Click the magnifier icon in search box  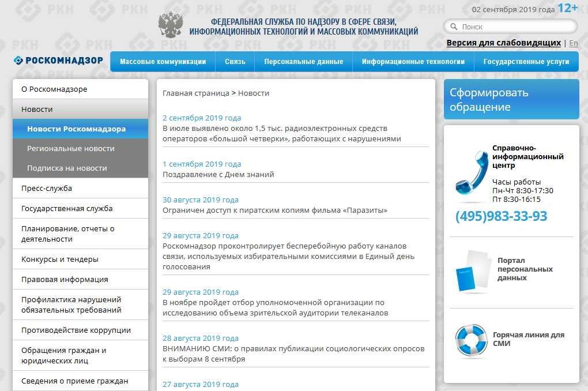(453, 27)
